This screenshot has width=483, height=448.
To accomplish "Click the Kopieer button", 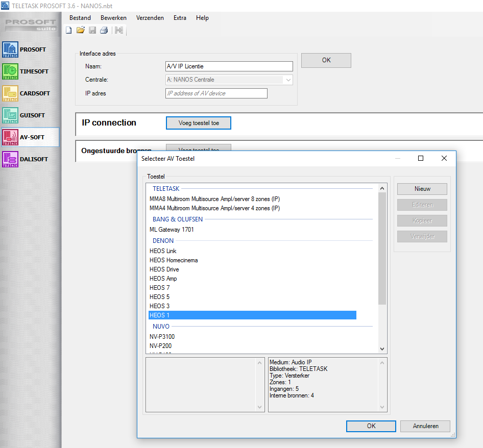I will pos(422,221).
